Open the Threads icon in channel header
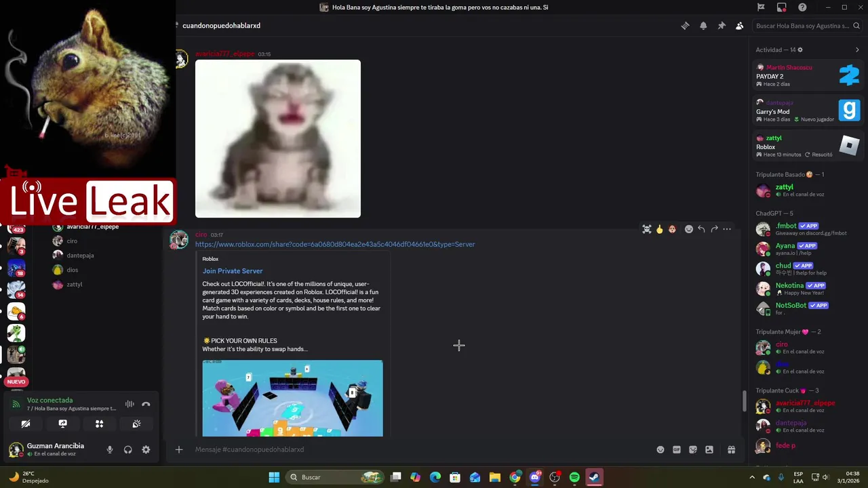868x488 pixels. click(685, 26)
